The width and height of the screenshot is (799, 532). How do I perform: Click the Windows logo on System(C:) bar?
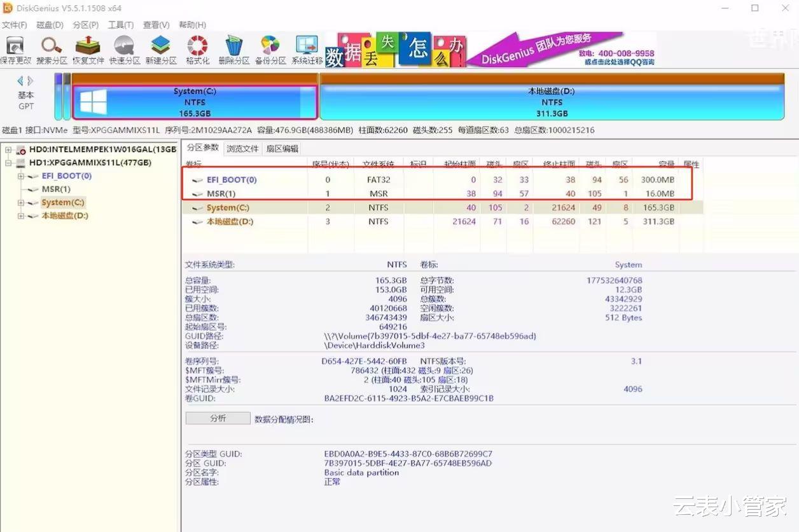pyautogui.click(x=94, y=102)
